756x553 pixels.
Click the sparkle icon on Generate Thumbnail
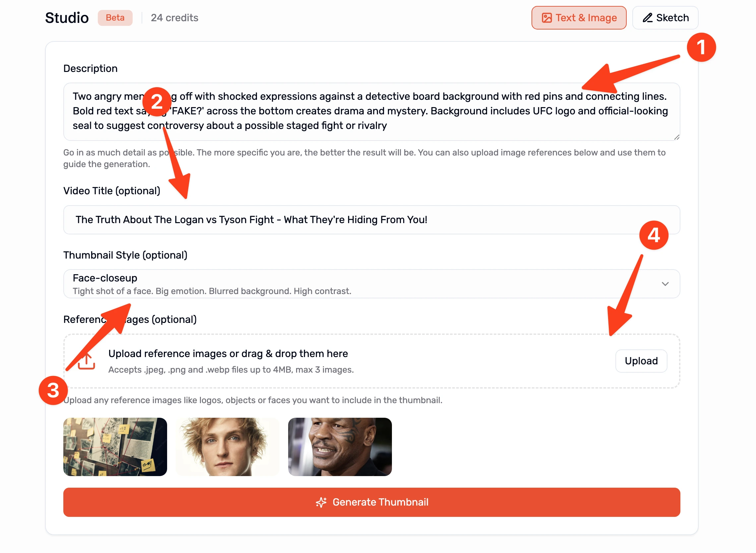[321, 502]
